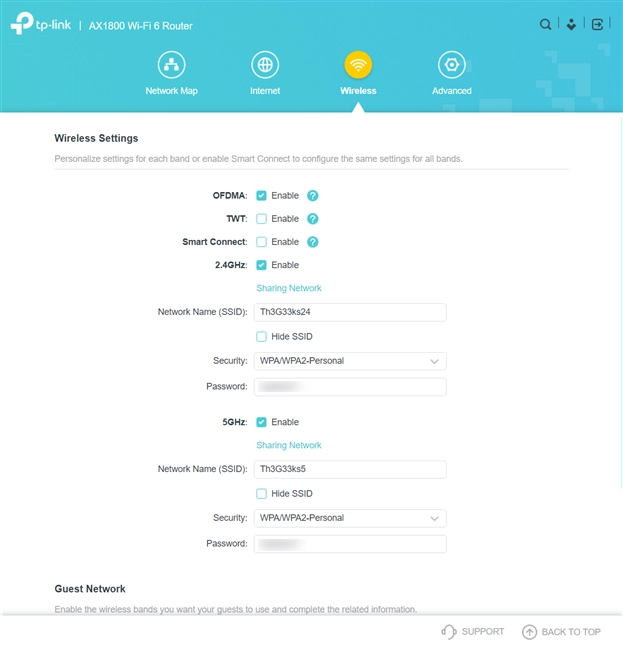Screen dimensions: 623x648
Task: Check Hide SSID for Th3G33ks24 network
Action: pos(261,336)
